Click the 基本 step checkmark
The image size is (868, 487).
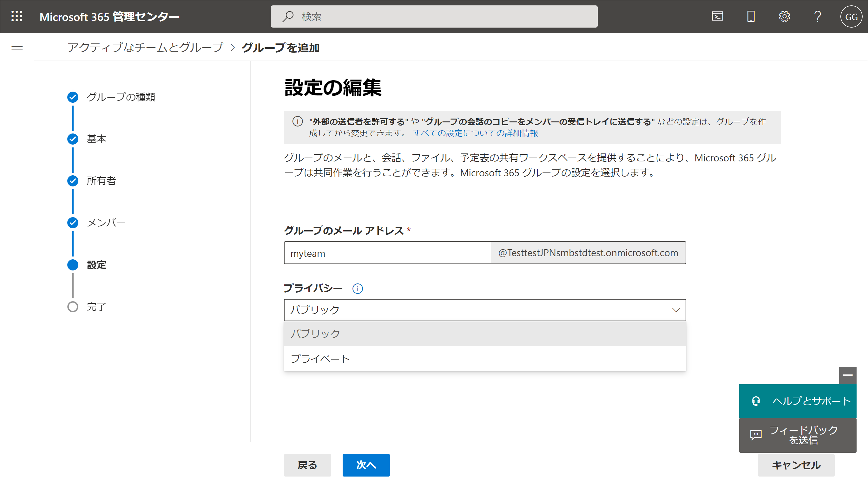73,139
